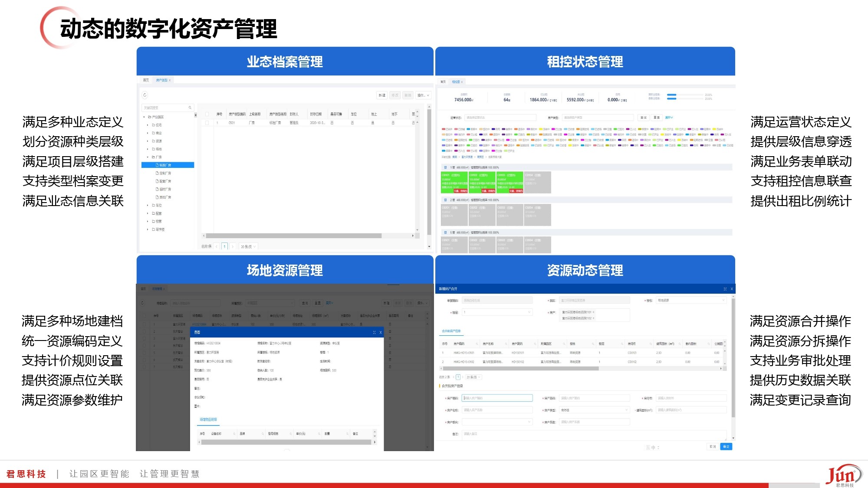Open 操作 dropdown in 业态档案管理 toolbar
The width and height of the screenshot is (868, 488).
[x=423, y=95]
